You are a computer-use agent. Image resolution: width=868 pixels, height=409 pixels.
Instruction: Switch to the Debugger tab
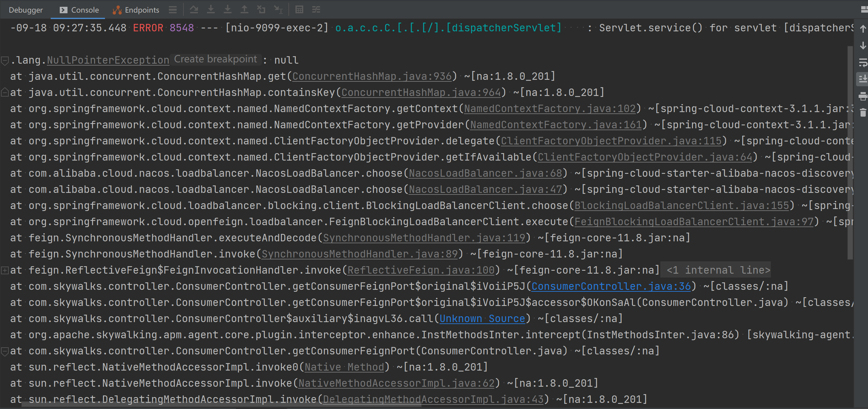(26, 10)
